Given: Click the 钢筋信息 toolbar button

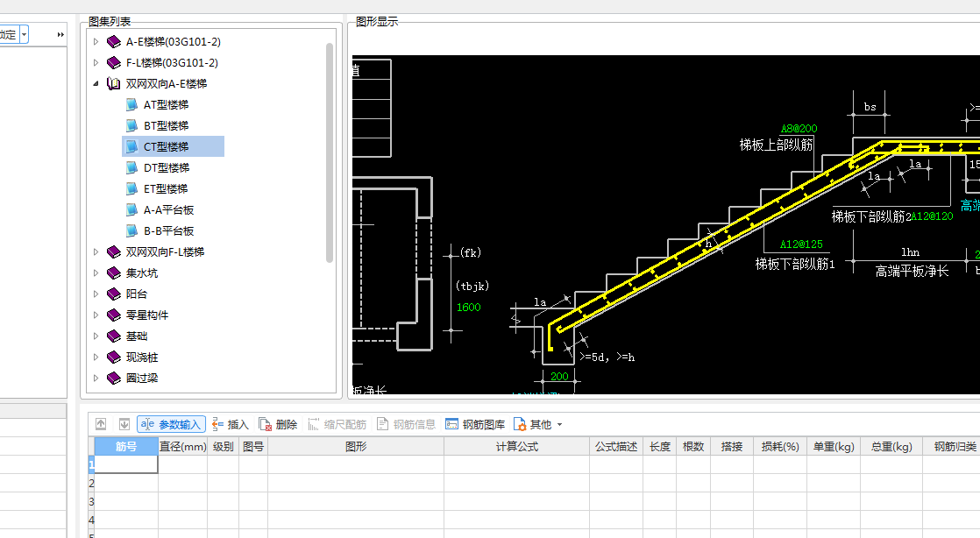Looking at the screenshot, I should (x=406, y=424).
